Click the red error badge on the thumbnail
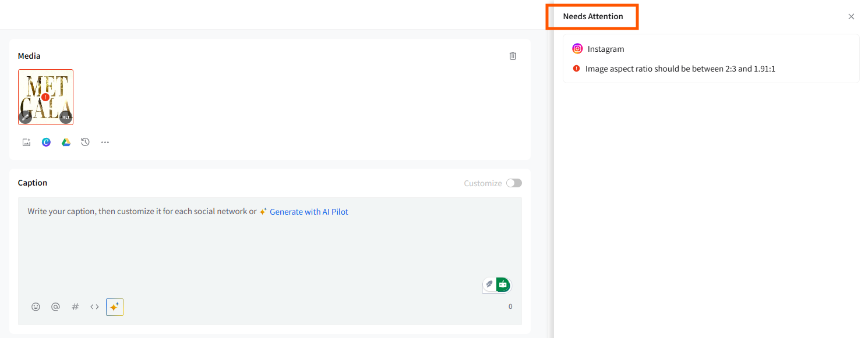 click(x=45, y=97)
